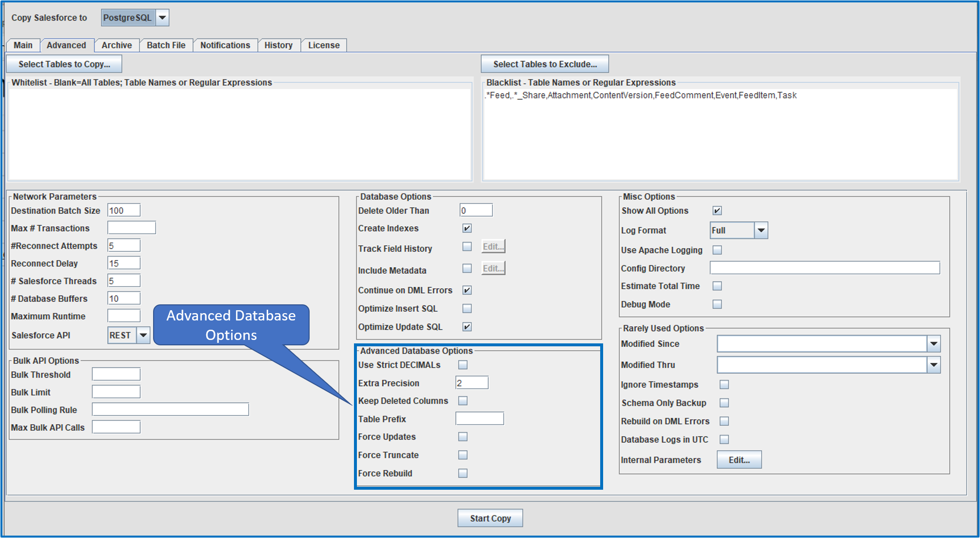Click the Max # Transactions field
The image size is (980, 538).
pos(132,228)
